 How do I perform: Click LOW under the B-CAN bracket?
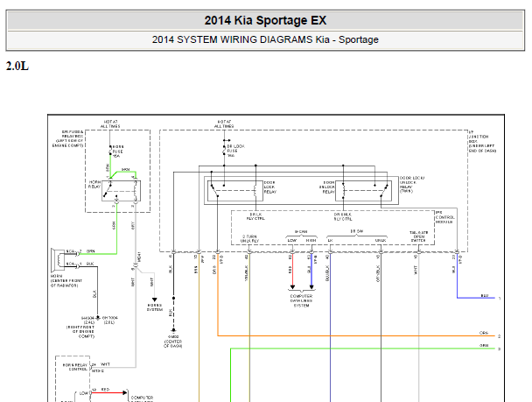point(291,240)
